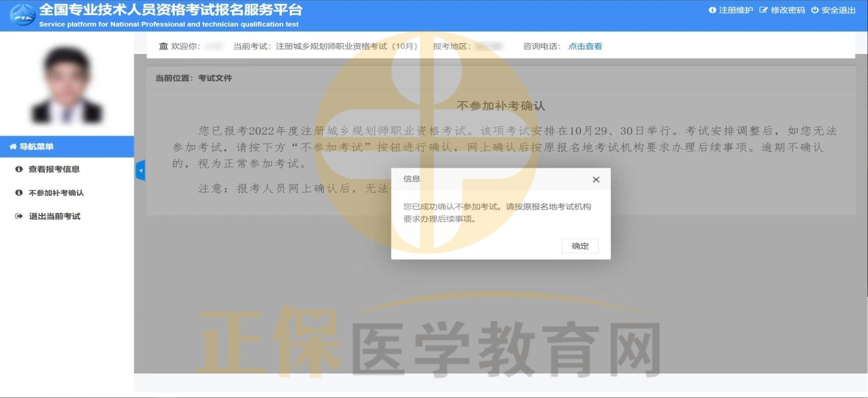Open the 点击查看 phone number link
The width and height of the screenshot is (868, 398).
coord(585,46)
